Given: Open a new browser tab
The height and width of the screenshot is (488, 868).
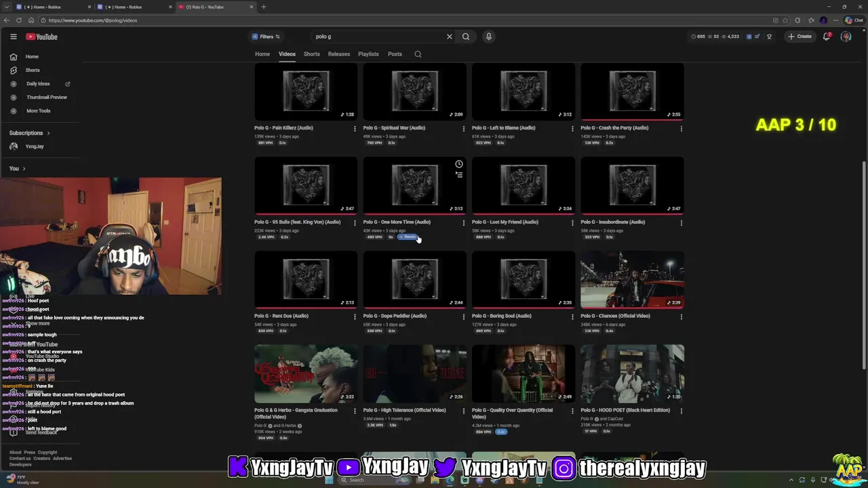Looking at the screenshot, I should (264, 7).
